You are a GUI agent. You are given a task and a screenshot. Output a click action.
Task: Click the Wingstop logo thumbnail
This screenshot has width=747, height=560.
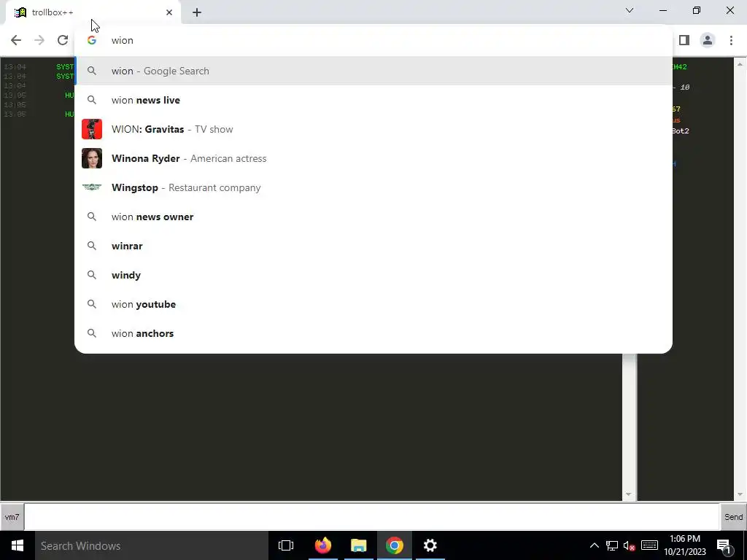92,187
